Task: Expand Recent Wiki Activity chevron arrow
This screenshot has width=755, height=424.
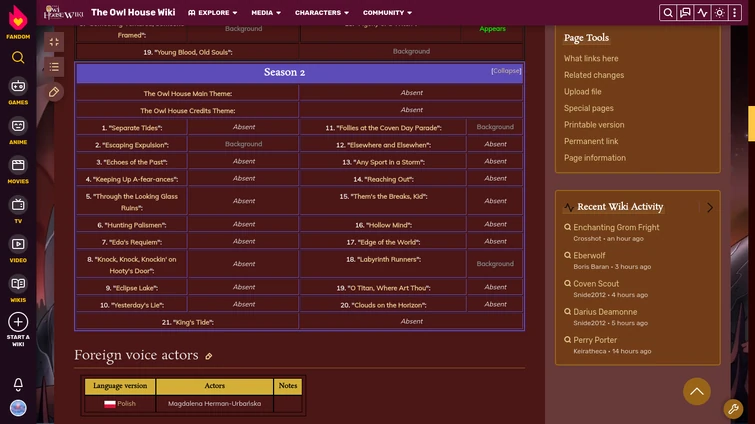Action: pyautogui.click(x=710, y=207)
